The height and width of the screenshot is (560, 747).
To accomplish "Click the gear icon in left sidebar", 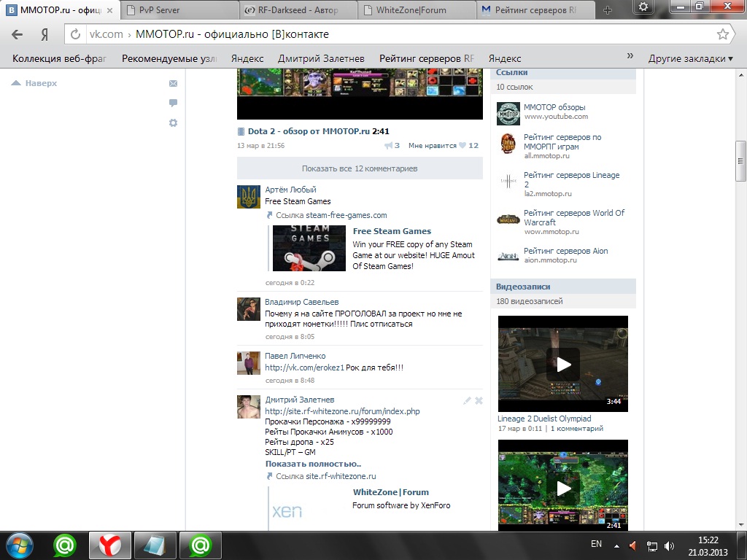I will [173, 122].
